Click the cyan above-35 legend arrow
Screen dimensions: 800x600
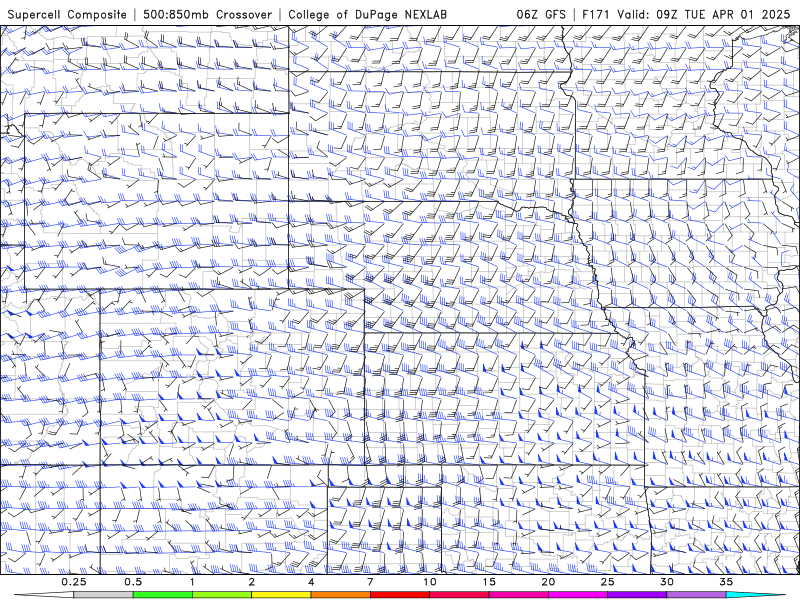pyautogui.click(x=755, y=595)
